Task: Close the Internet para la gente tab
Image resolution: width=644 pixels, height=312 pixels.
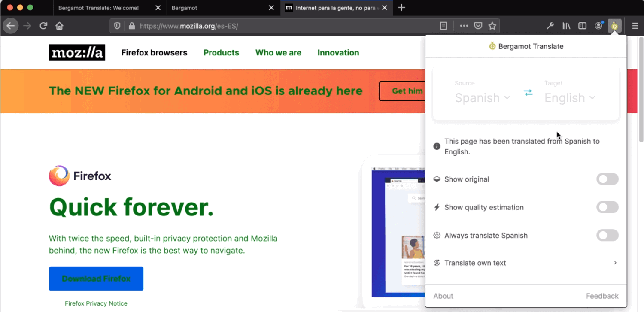Action: [384, 8]
